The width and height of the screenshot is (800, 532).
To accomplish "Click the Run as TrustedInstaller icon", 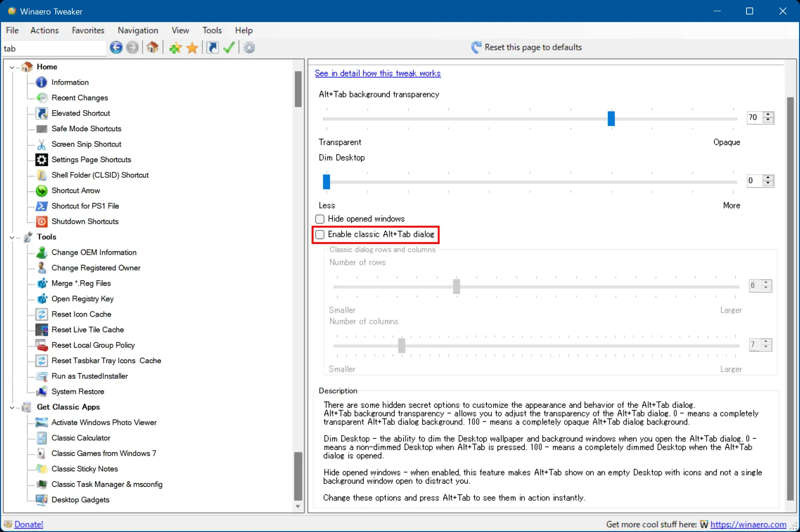I will [x=42, y=376].
